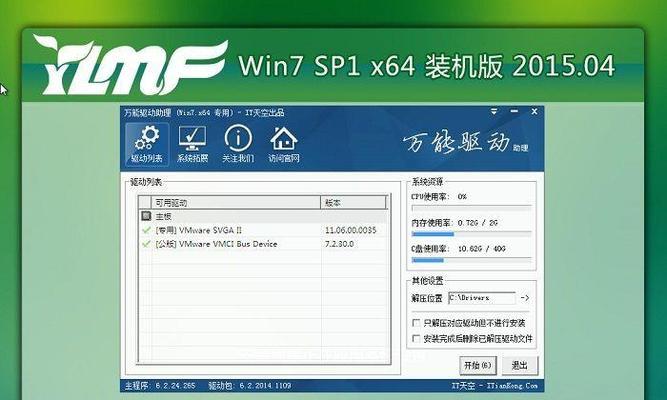
Task: Click the 内存使用率 progress bar
Action: [471, 234]
